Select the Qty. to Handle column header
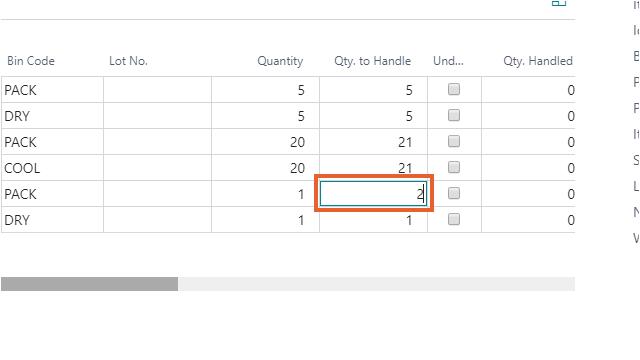640x360 pixels. [373, 61]
